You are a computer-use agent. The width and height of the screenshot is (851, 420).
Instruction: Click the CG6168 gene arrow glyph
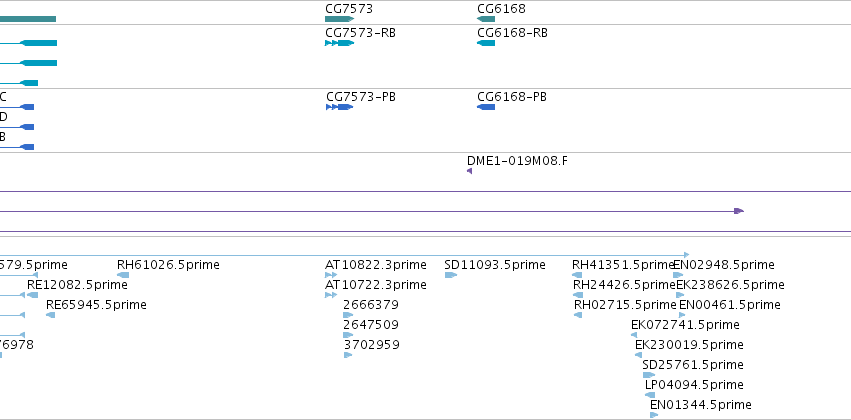click(486, 19)
